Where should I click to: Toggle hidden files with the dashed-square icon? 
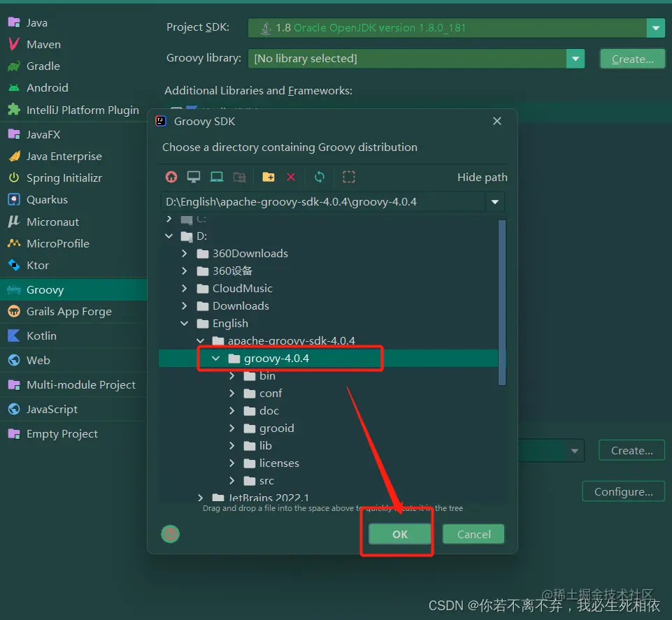pos(349,177)
